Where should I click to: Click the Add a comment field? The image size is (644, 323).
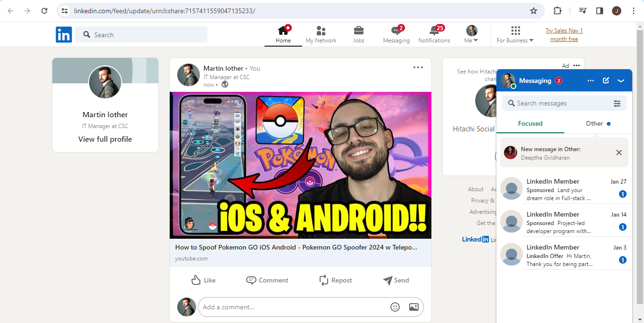pos(311,307)
